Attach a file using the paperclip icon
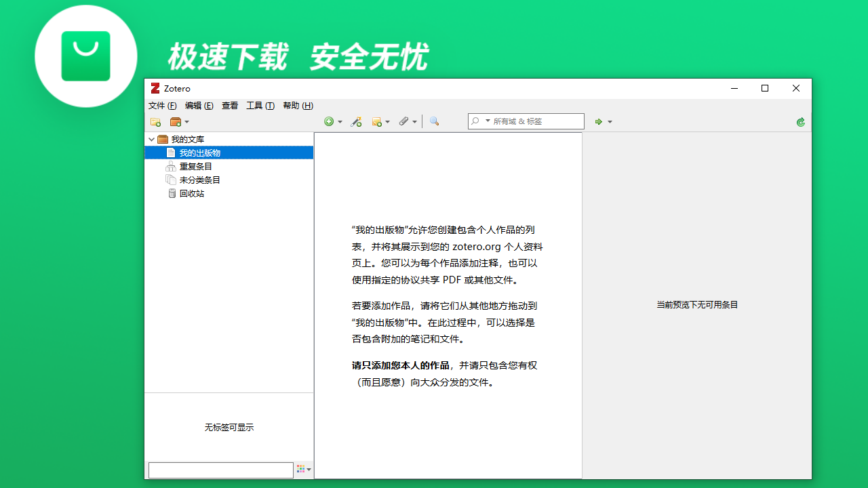 404,121
